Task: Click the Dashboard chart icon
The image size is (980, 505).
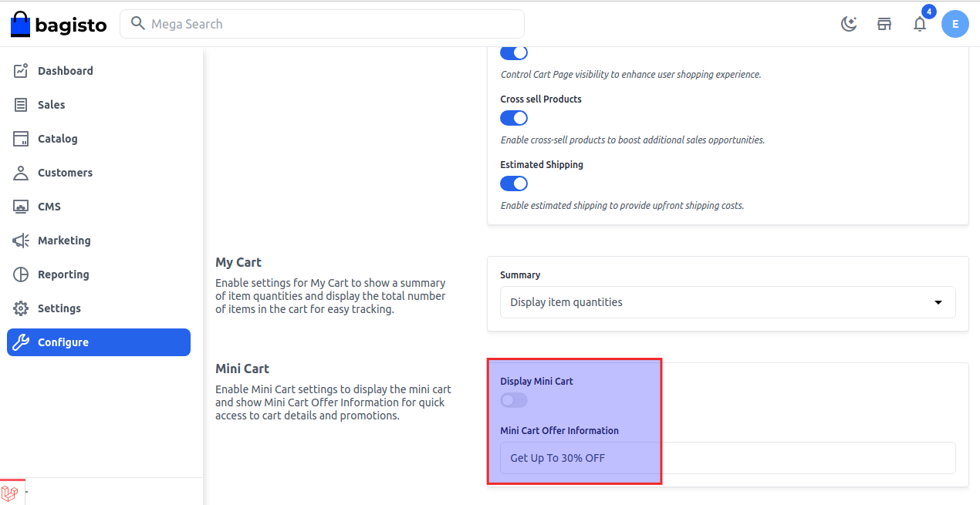Action: (22, 71)
